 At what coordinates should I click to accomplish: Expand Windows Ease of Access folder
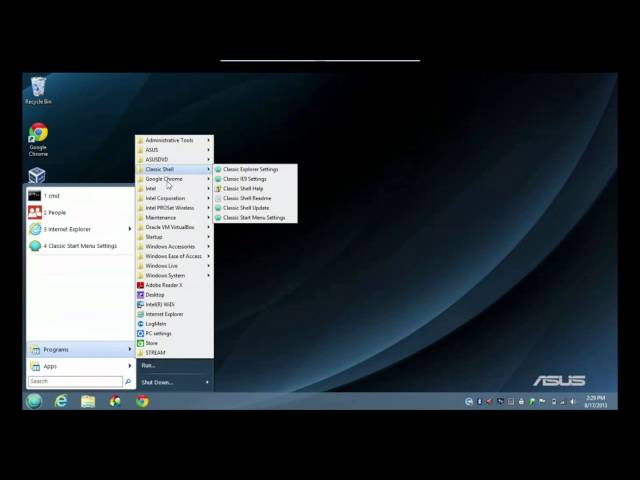[174, 256]
